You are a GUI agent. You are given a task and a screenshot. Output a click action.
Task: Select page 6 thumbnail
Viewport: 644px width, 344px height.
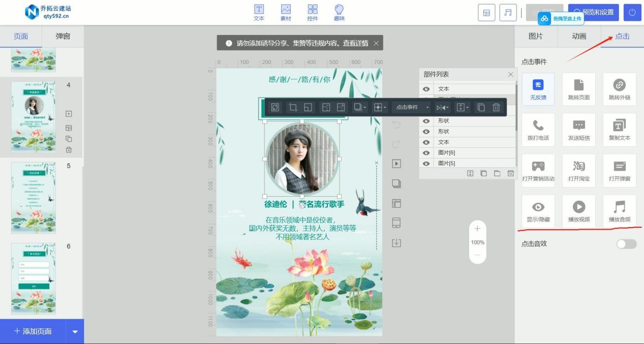pos(34,278)
